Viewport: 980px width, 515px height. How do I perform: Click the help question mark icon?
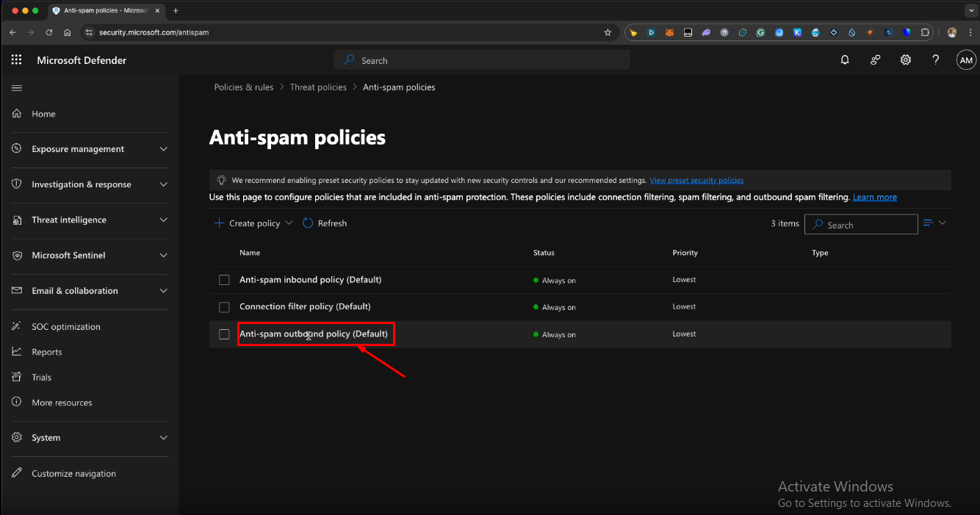(935, 60)
